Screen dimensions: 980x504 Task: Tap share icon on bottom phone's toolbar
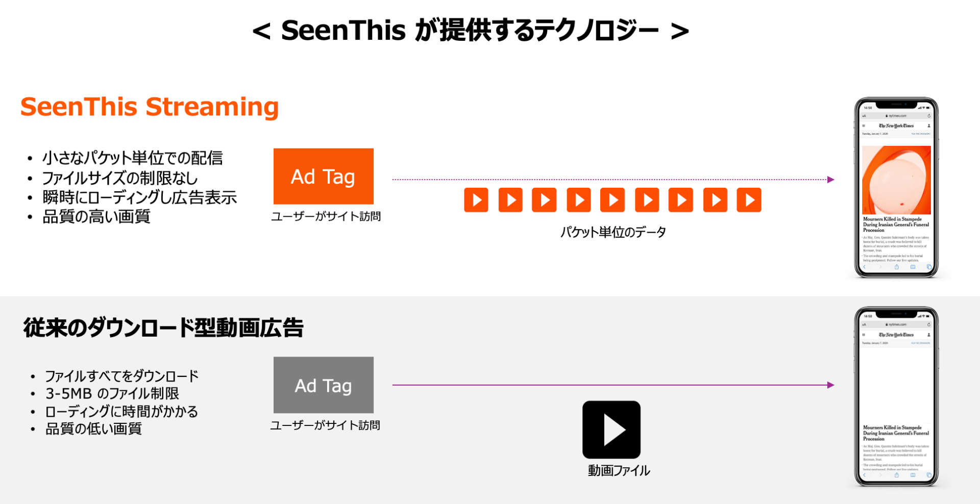pyautogui.click(x=896, y=475)
